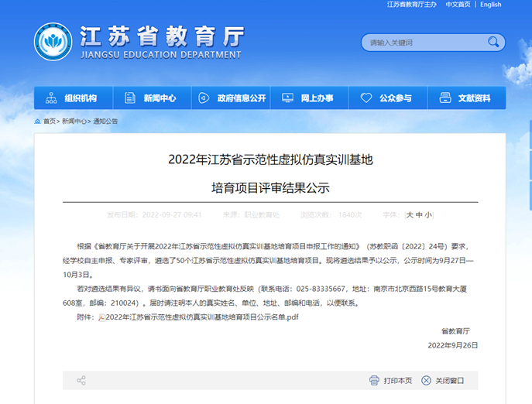Image resolution: width=532 pixels, height=404 pixels.
Task: Open 公众参与 navigation item
Action: (386, 98)
